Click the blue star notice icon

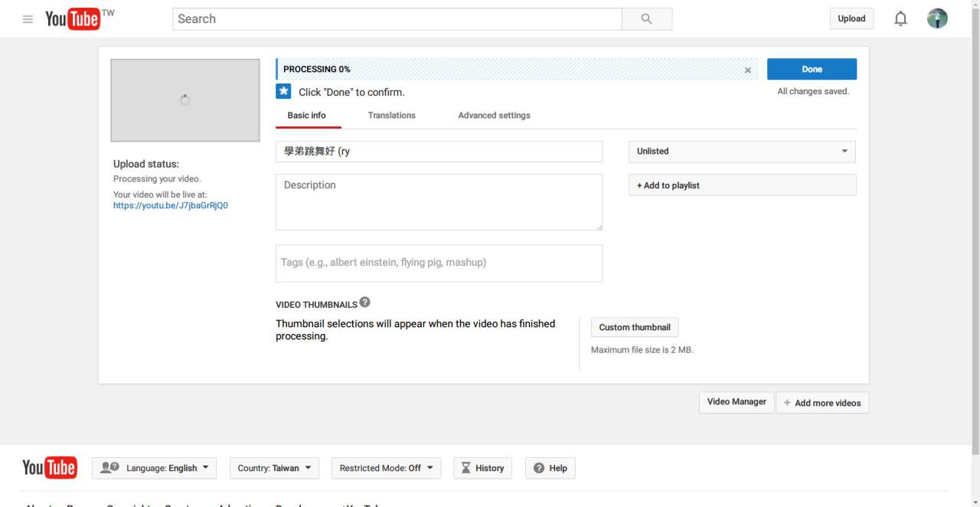click(x=283, y=92)
